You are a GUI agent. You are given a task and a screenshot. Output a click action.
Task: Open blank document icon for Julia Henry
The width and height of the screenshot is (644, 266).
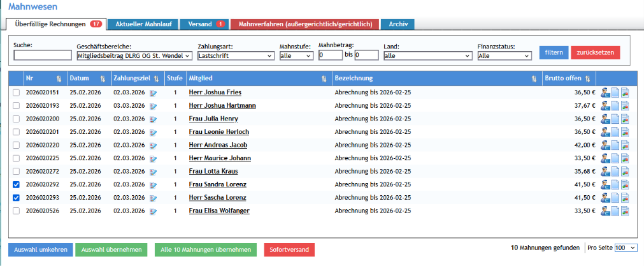pos(615,119)
